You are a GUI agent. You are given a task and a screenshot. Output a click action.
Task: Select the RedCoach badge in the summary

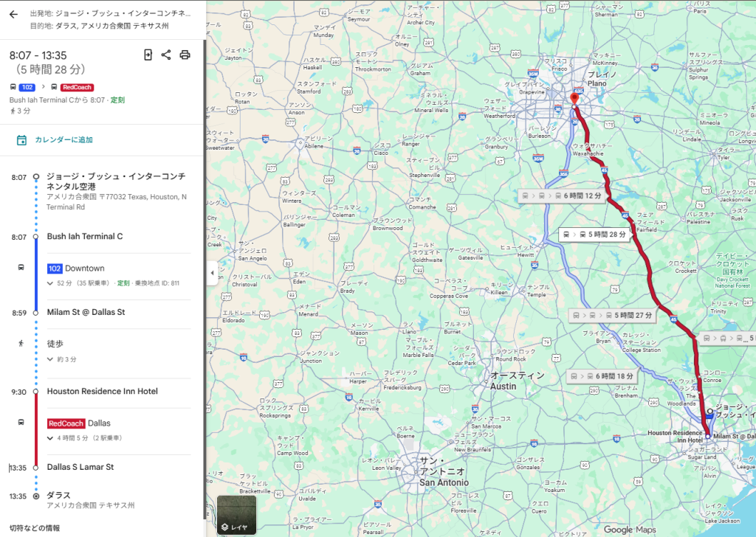tap(77, 87)
